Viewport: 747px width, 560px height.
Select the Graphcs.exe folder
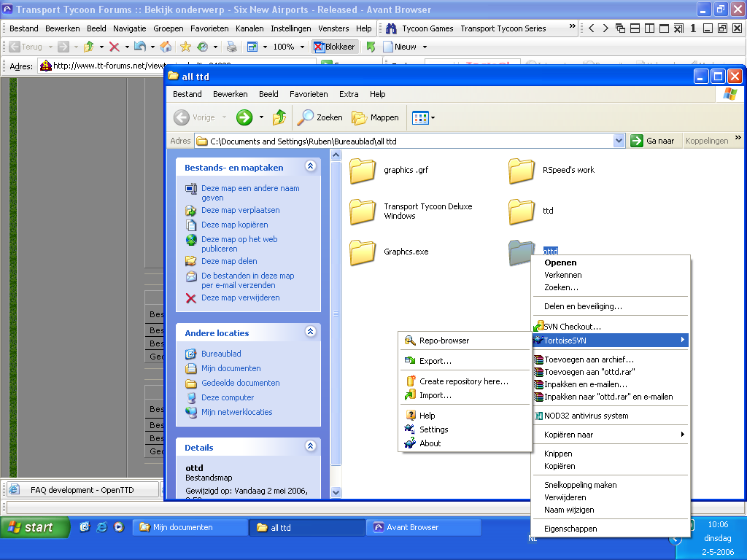coord(363,252)
